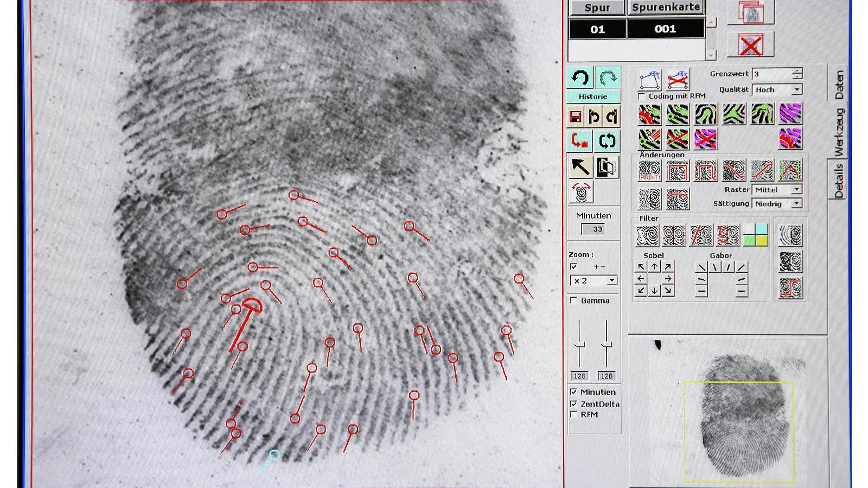Click the Spur column header
Screen dimensions: 868x488
(597, 8)
